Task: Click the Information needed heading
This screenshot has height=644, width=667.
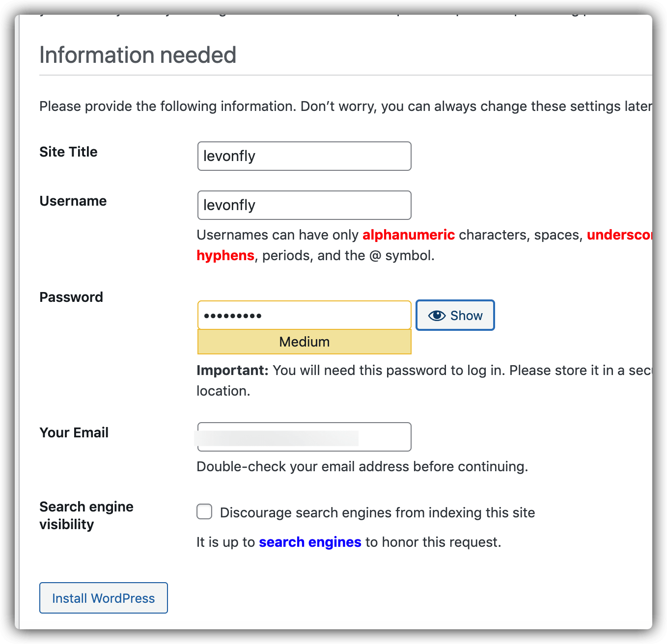Action: tap(138, 55)
